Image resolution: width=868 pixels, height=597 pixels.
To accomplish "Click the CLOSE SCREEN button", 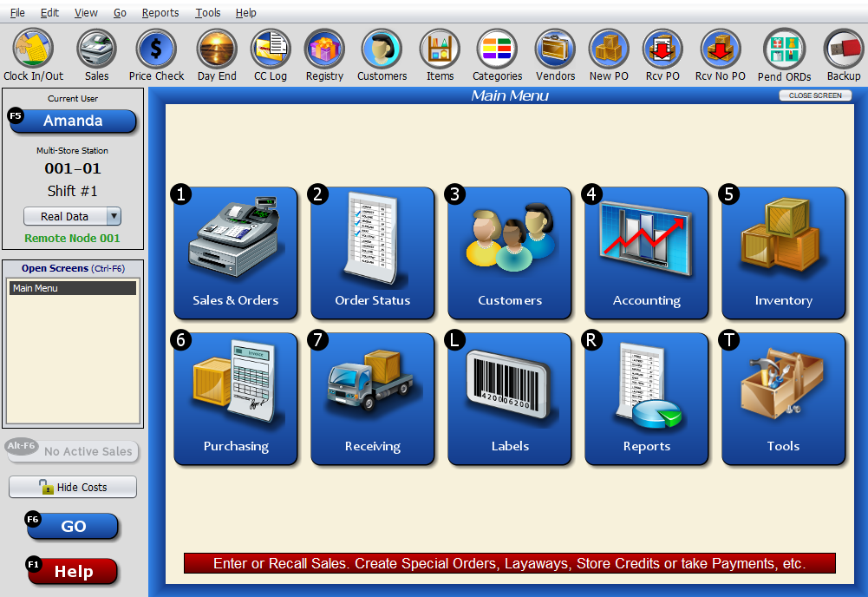I will pyautogui.click(x=815, y=95).
